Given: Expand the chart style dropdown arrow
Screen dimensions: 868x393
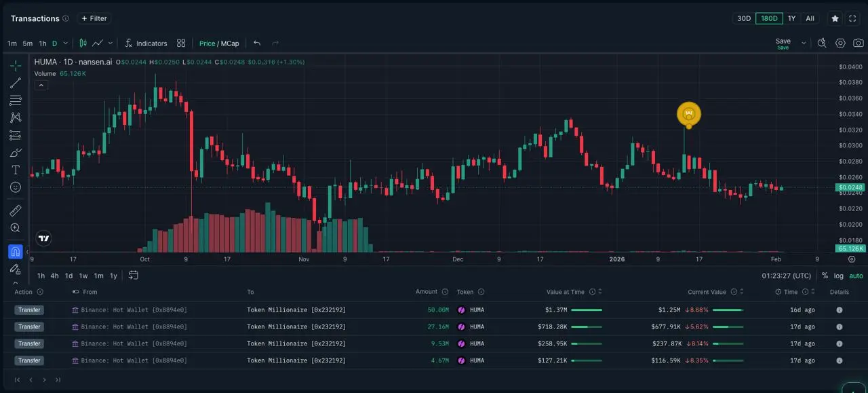Looking at the screenshot, I should click(111, 43).
